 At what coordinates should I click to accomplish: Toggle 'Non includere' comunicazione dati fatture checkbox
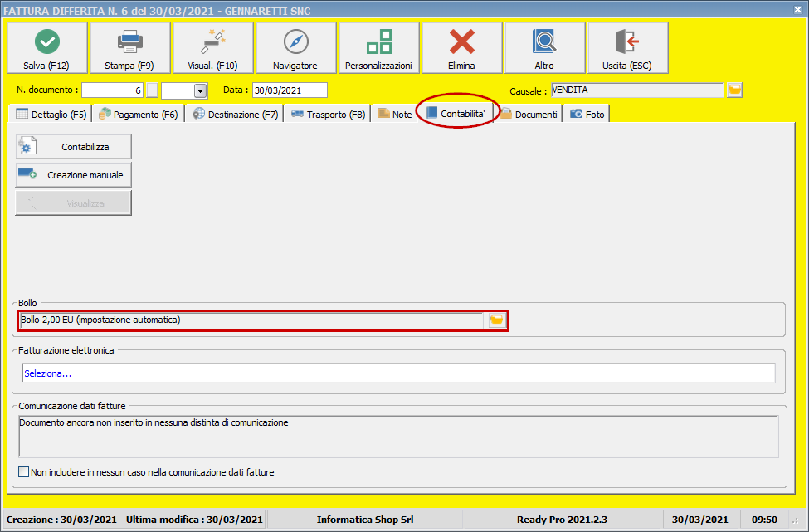[24, 472]
